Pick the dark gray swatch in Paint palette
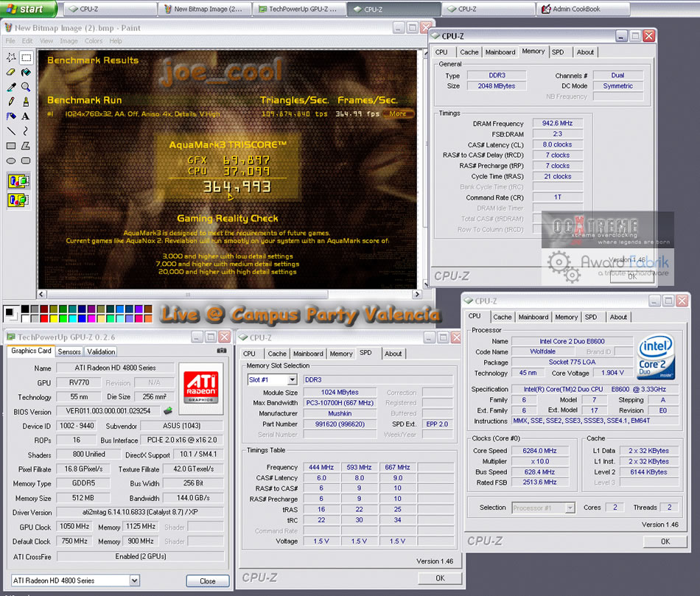Screen dimensions: 700x596 35,309
